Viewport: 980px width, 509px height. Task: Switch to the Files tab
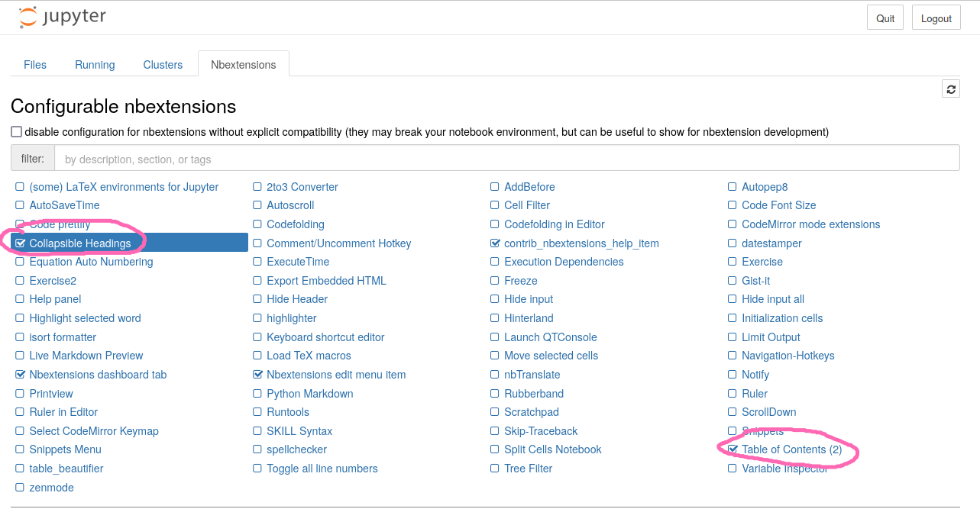tap(35, 65)
